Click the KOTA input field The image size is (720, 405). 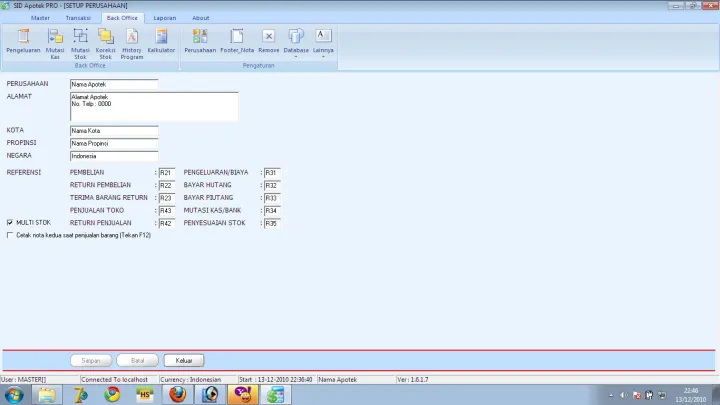pyautogui.click(x=114, y=131)
